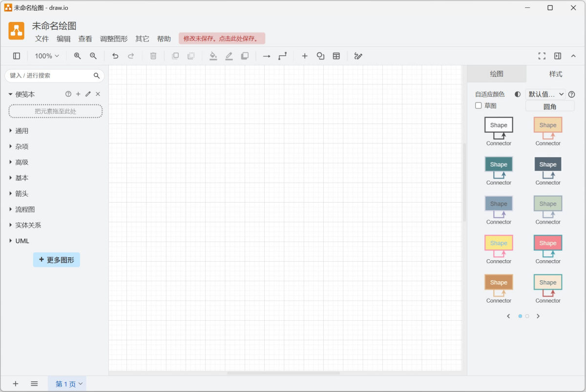Click the Freehand drawing icon
586x392 pixels.
click(358, 56)
